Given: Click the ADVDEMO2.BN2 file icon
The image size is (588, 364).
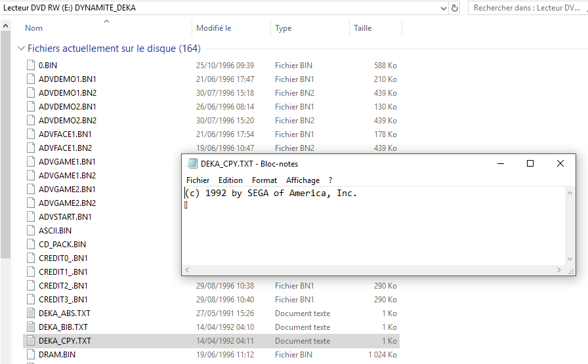Looking at the screenshot, I should coord(31,120).
